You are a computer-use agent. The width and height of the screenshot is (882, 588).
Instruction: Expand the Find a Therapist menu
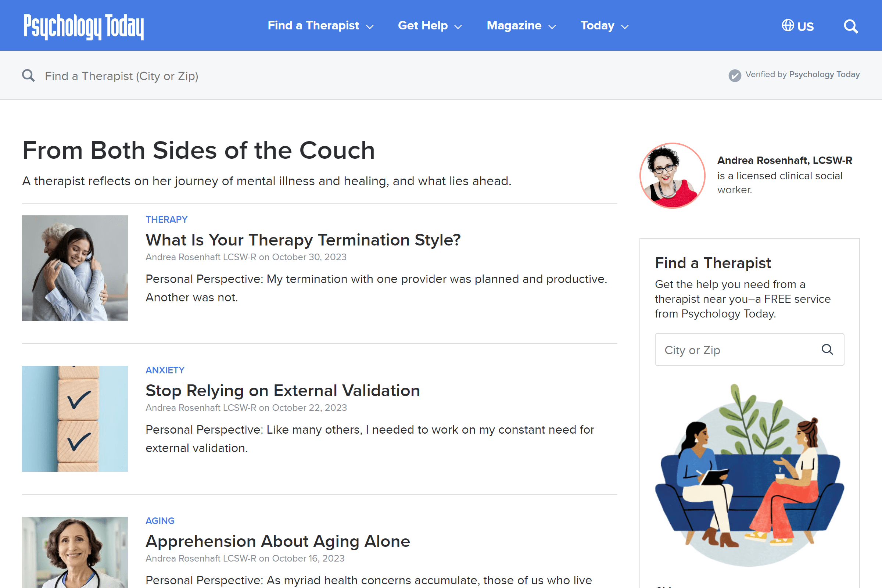320,26
